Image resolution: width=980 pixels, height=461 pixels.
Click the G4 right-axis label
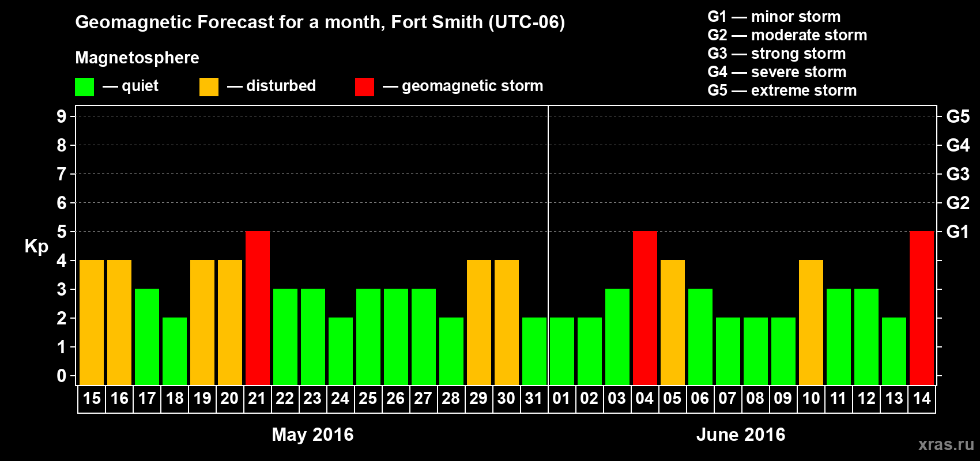pos(958,145)
